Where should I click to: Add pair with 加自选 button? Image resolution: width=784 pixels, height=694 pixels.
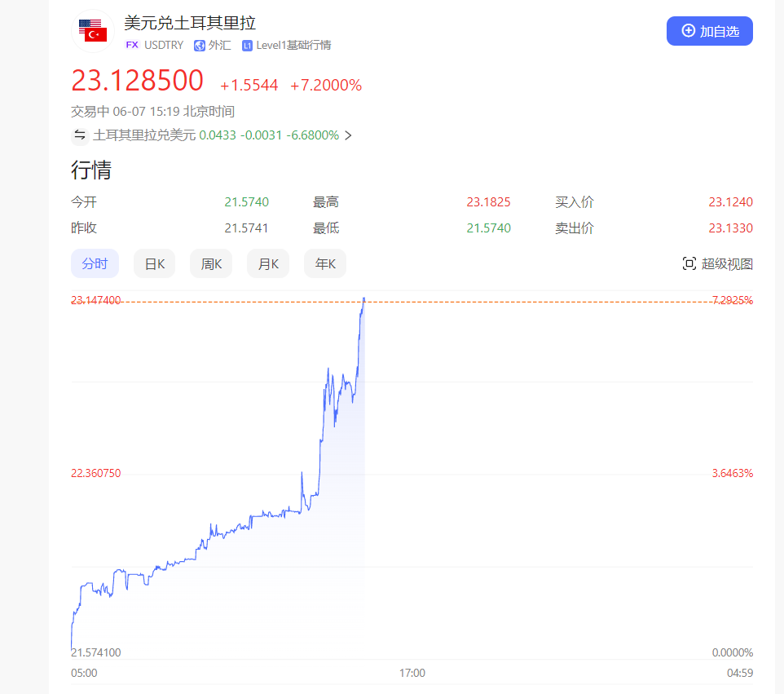pyautogui.click(x=710, y=31)
